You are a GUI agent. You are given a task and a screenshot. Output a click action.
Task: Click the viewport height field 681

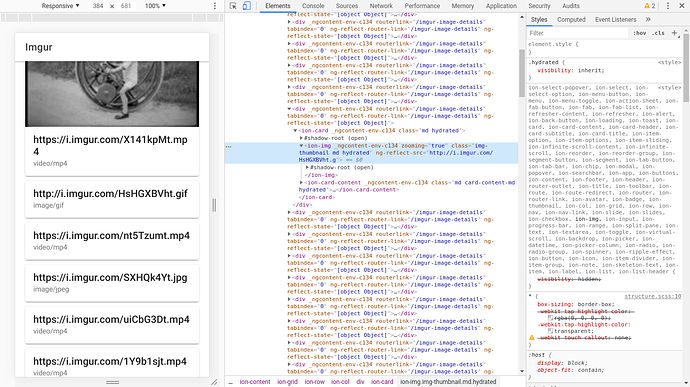tap(125, 6)
